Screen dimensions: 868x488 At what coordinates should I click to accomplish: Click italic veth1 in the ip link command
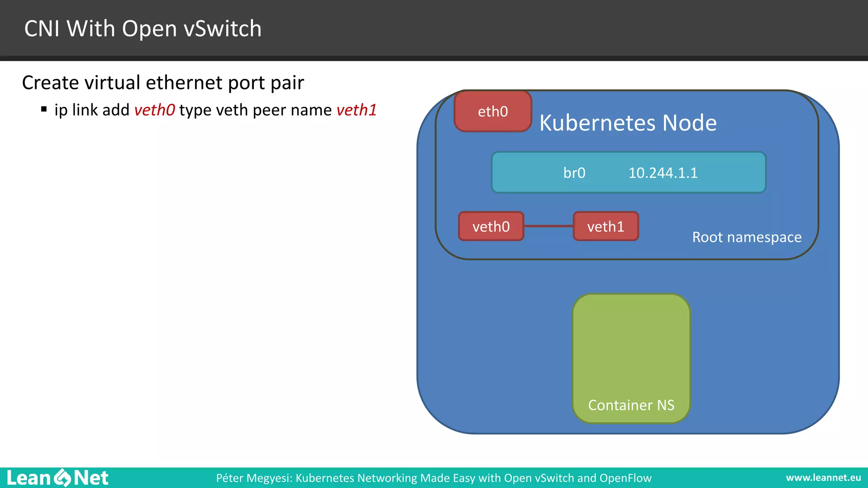tap(357, 110)
